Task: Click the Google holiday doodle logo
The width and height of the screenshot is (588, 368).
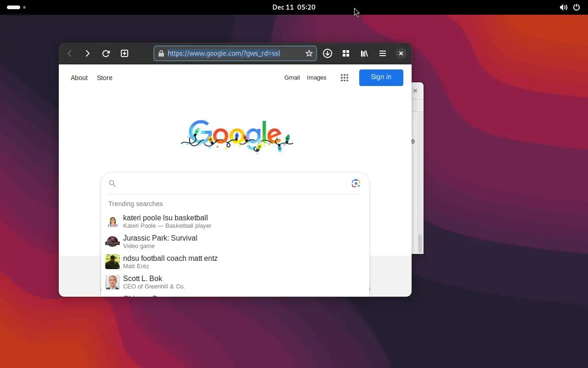Action: pos(237,137)
